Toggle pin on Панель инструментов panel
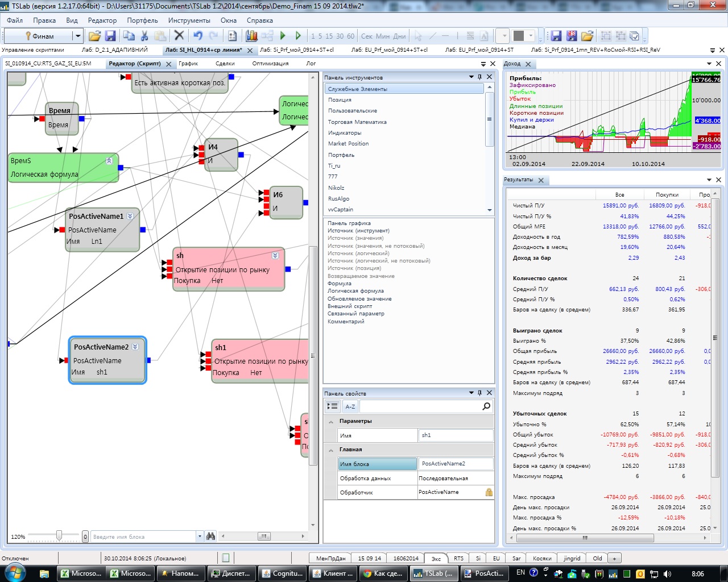The width and height of the screenshot is (728, 582). [x=480, y=77]
